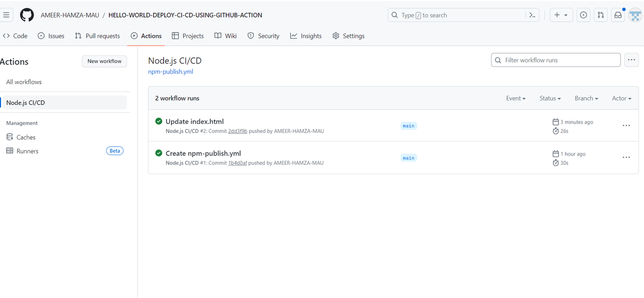
Task: Open the Wiki tab
Action: point(225,36)
